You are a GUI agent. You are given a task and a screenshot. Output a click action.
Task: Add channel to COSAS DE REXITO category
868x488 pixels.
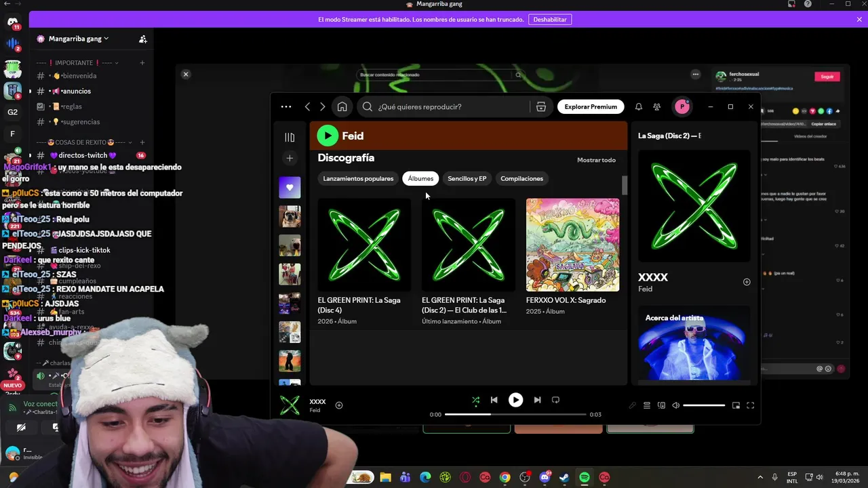(x=142, y=142)
